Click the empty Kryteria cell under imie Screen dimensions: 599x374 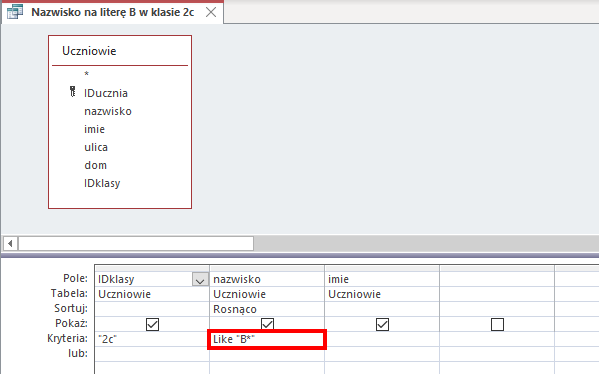(x=382, y=339)
